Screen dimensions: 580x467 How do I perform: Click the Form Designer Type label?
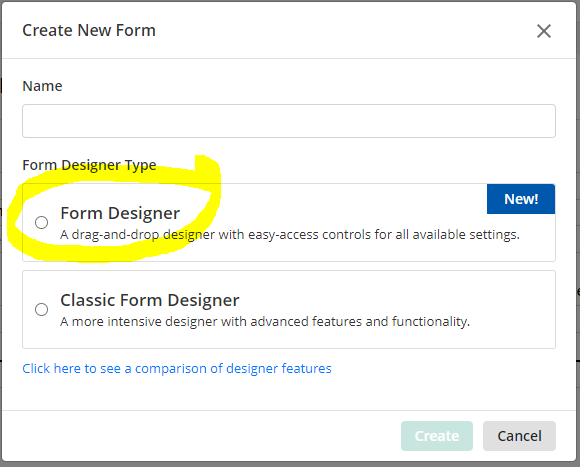(x=89, y=165)
